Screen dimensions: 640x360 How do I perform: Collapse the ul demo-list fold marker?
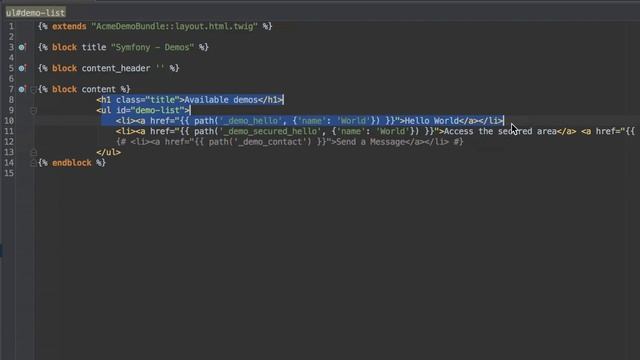pos(33,110)
